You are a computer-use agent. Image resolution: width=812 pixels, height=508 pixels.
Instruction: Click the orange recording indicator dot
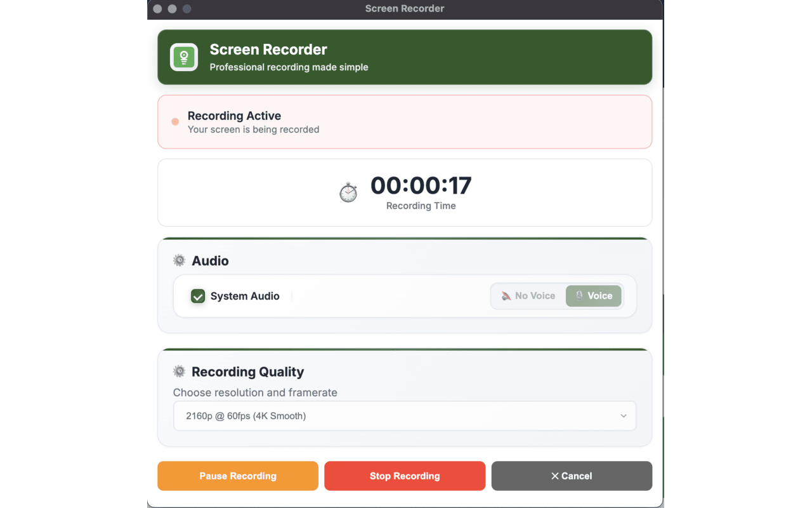(174, 121)
